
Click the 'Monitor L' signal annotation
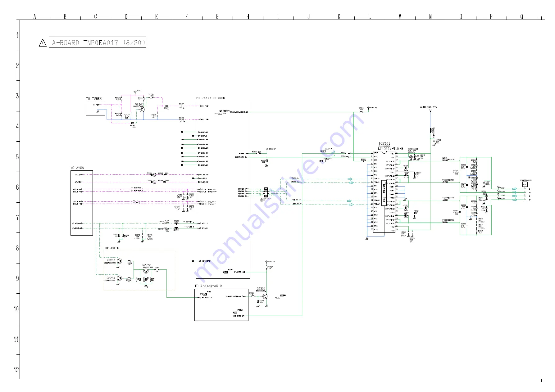click(x=138, y=188)
